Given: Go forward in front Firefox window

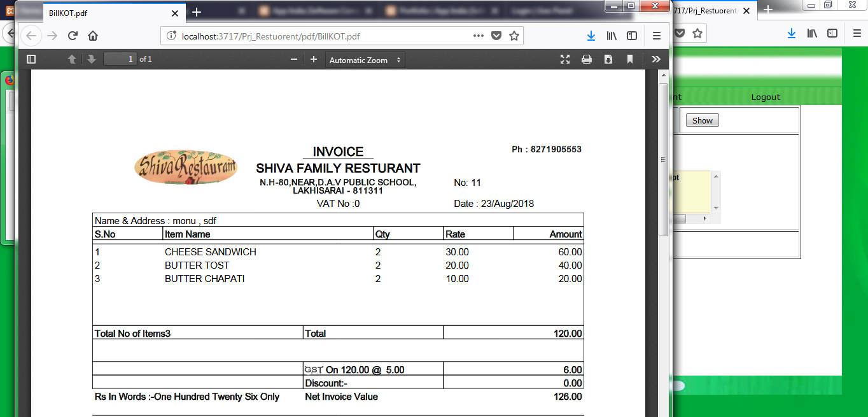Looking at the screenshot, I should (53, 36).
